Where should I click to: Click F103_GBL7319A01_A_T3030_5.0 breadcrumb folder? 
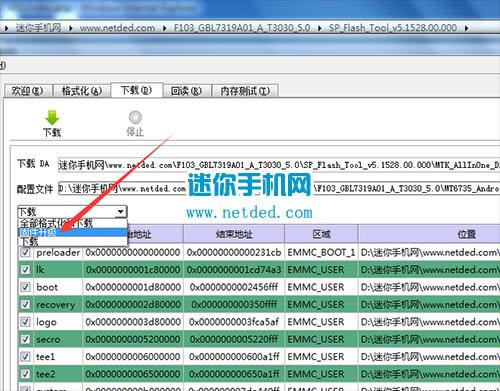(242, 28)
